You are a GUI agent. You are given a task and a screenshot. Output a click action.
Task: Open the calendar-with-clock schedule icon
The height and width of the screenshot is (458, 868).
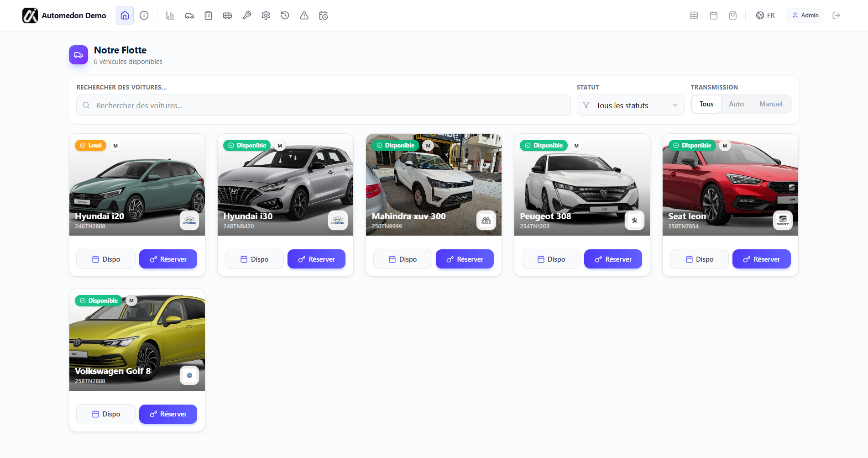tap(324, 15)
